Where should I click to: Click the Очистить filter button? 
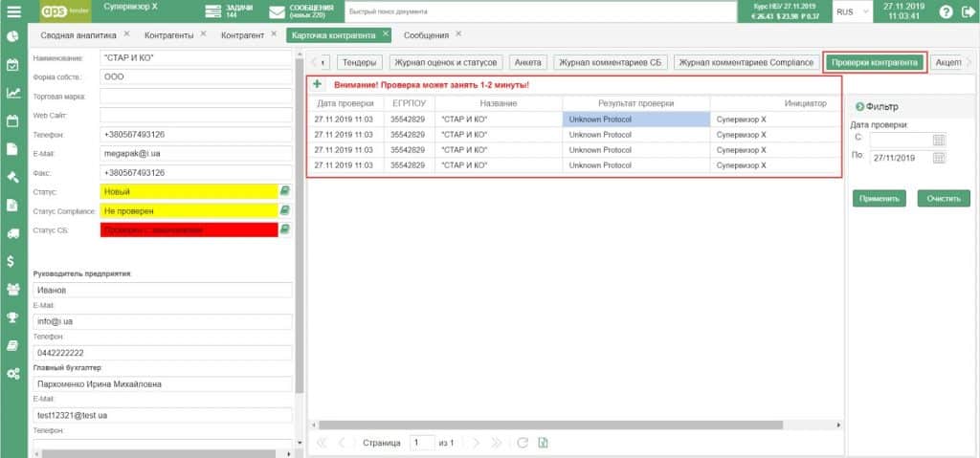(944, 199)
